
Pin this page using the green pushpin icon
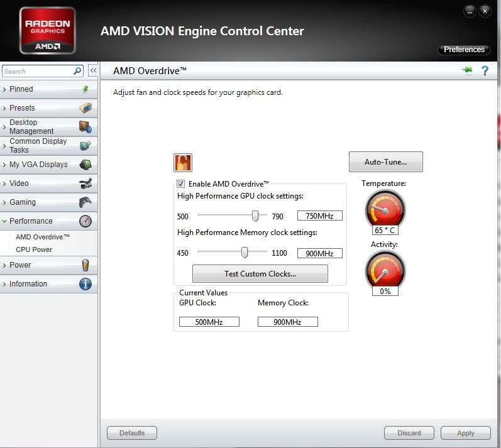click(x=467, y=70)
